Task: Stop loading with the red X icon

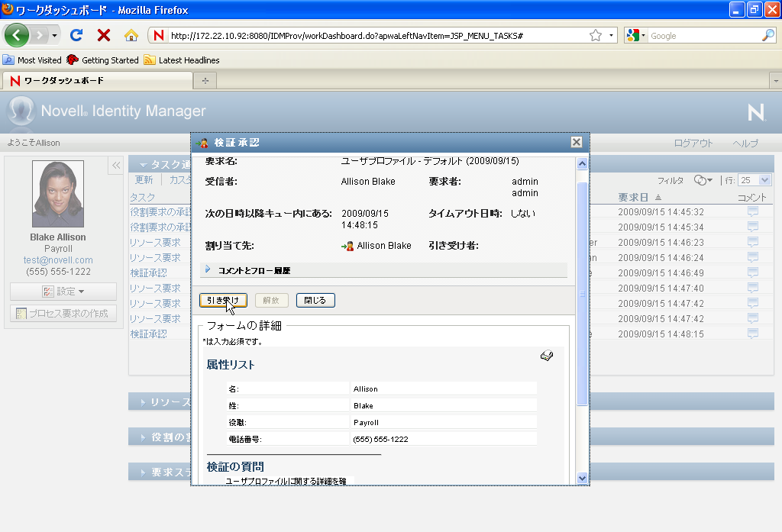Action: coord(104,35)
